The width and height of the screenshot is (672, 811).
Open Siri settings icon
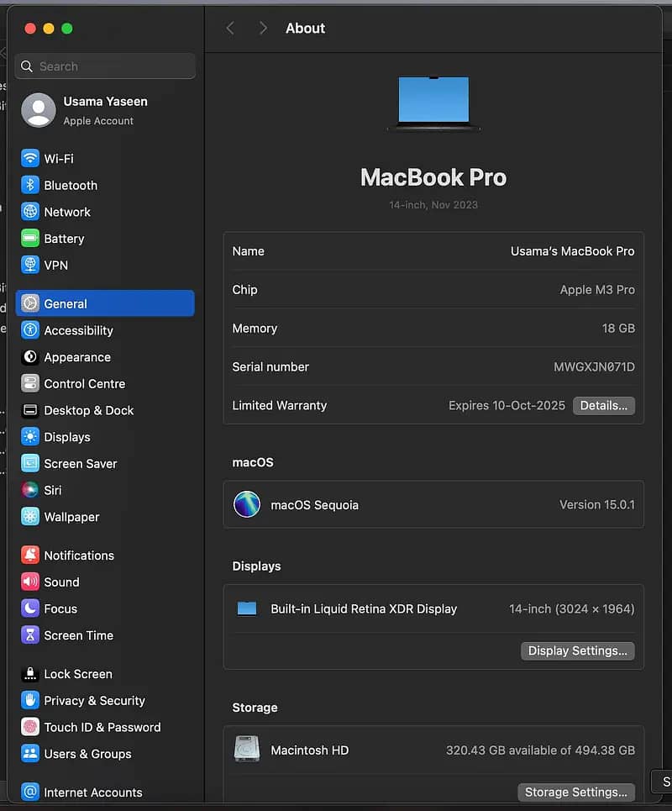pos(30,490)
